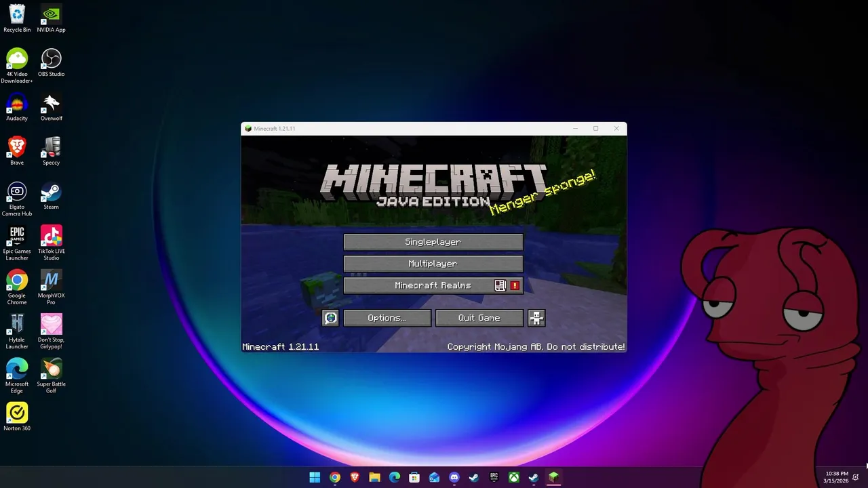Viewport: 868px width, 488px height.
Task: Click the Minecraft taskbar icon
Action: pos(553,478)
